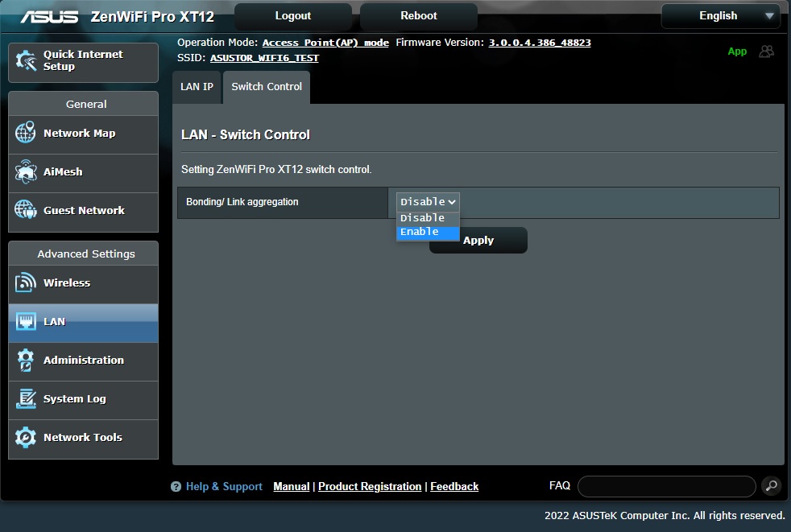
Task: Click the AiMesh icon in sidebar
Action: click(x=25, y=171)
